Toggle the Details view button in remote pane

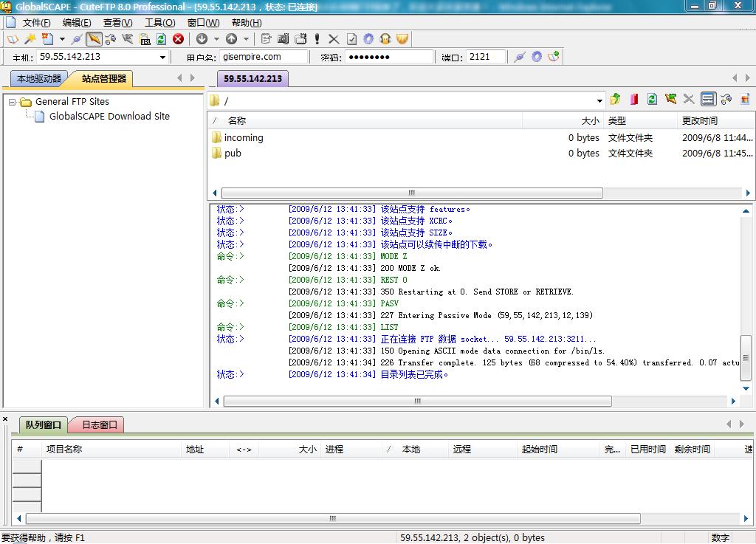pos(708,99)
